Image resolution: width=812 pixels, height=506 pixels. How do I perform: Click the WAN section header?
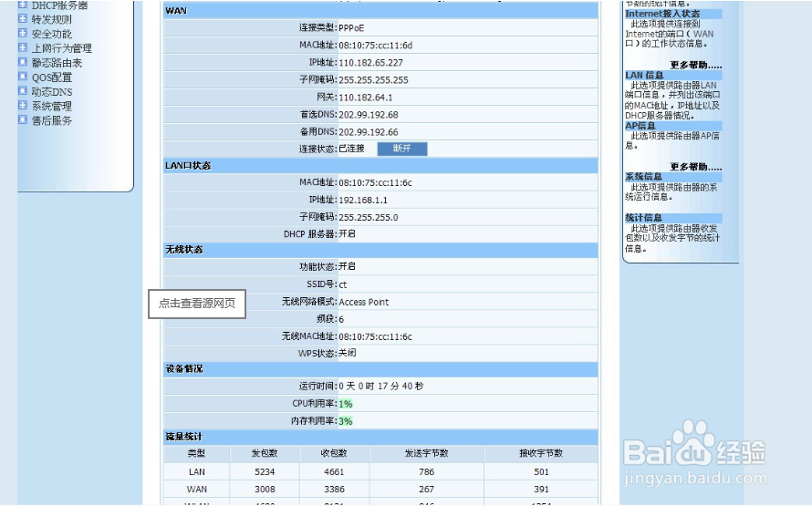(x=380, y=11)
